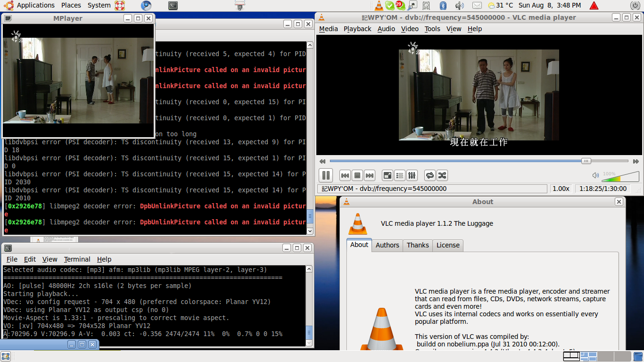Open the VLC Media menu

(329, 29)
